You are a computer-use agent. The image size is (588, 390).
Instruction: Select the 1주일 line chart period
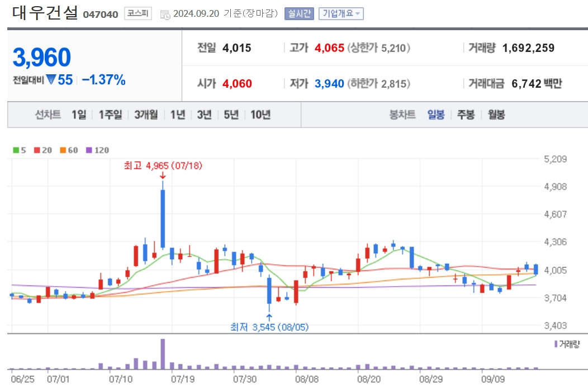(x=110, y=115)
